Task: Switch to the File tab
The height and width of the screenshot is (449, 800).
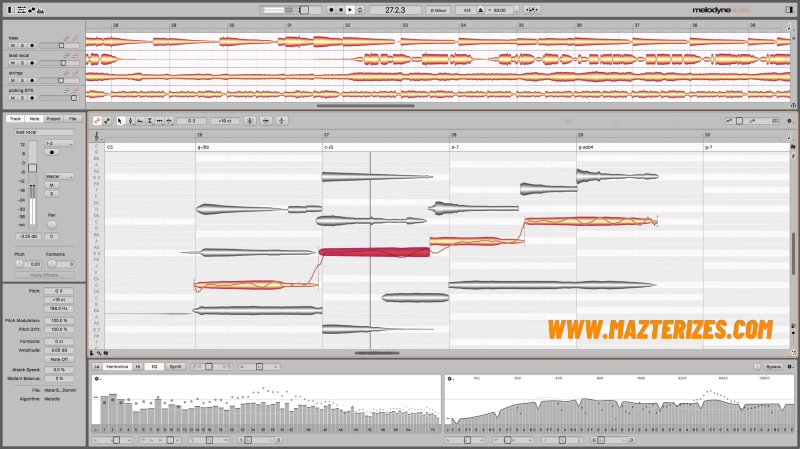Action: pos(72,118)
